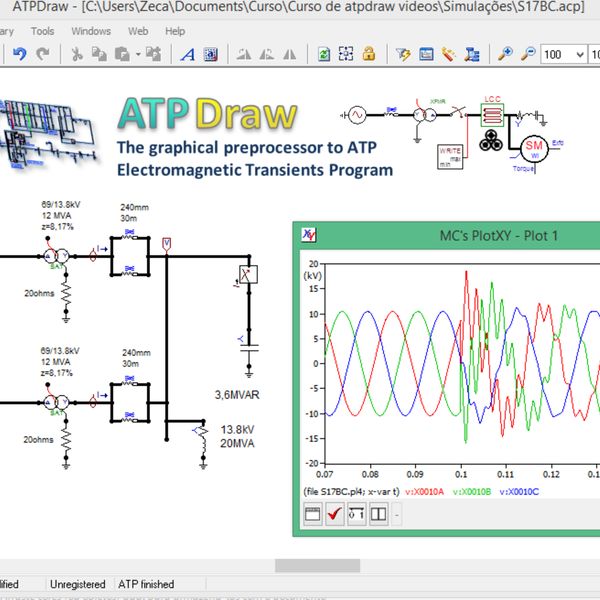Screen dimensions: 600x600
Task: Click the SM machine in the header diagram
Action: coord(534,148)
